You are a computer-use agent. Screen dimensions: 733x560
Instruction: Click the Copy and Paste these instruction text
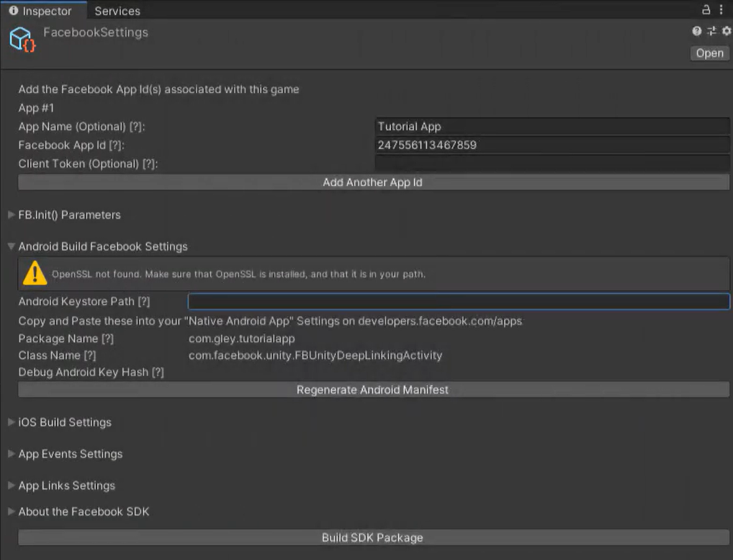tap(270, 321)
